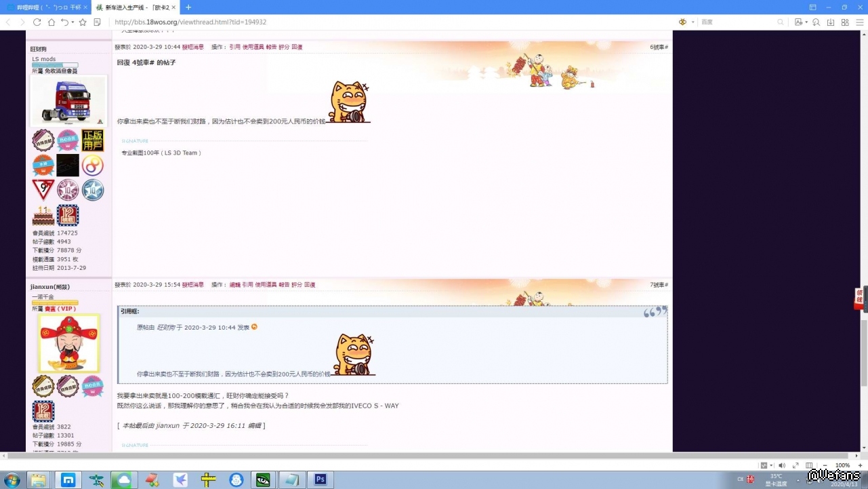The width and height of the screenshot is (868, 489).
Task: Click the god-of-wealth avatar of jianxun
Action: tap(68, 343)
